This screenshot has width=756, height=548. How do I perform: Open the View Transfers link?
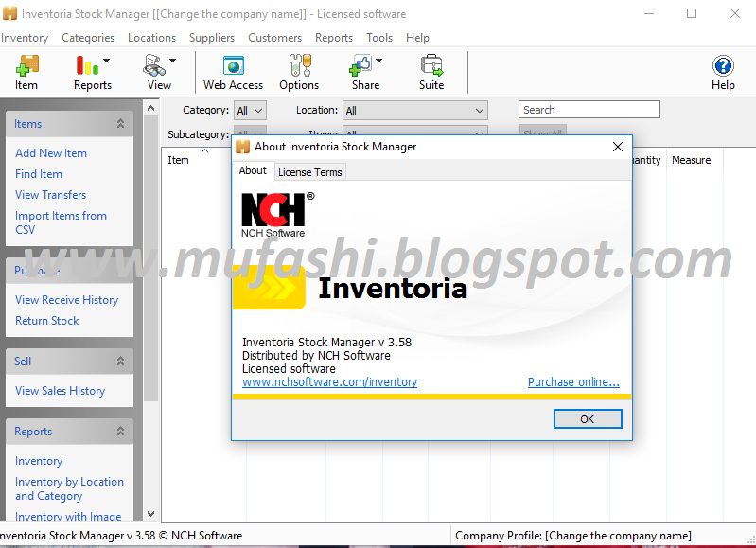(x=51, y=194)
